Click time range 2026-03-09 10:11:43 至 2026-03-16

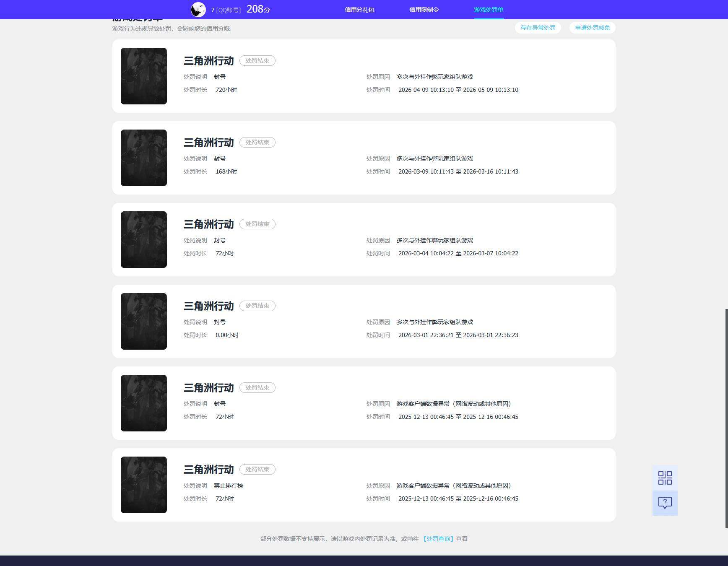pos(458,171)
